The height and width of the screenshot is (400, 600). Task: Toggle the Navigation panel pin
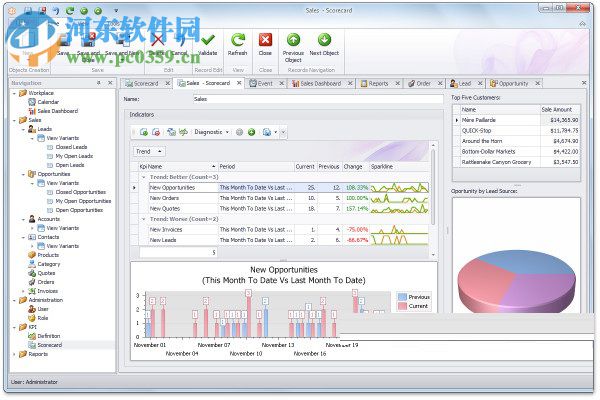[x=99, y=83]
